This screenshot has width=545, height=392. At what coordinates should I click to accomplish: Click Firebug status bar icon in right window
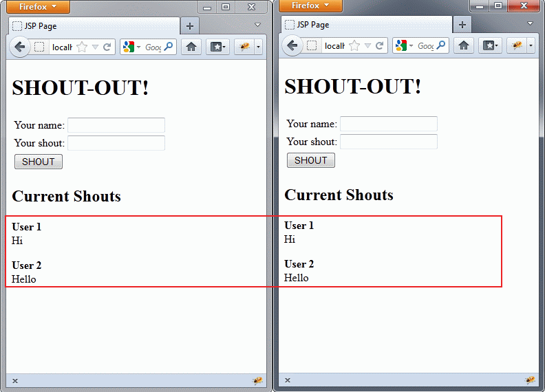530,380
